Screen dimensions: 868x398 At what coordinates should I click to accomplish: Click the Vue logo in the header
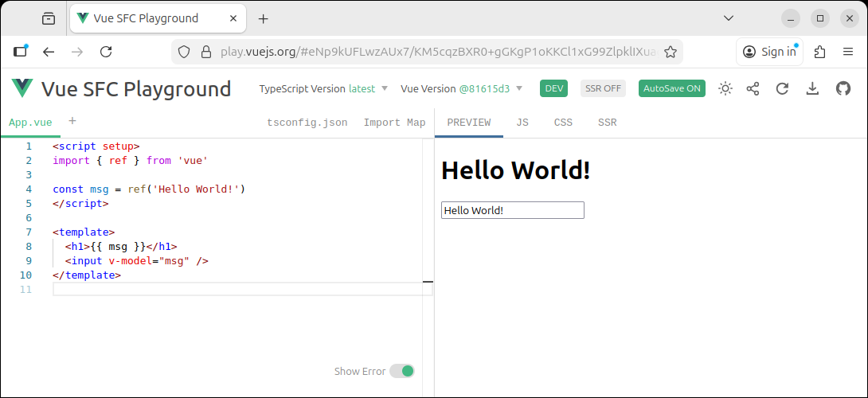pos(23,88)
